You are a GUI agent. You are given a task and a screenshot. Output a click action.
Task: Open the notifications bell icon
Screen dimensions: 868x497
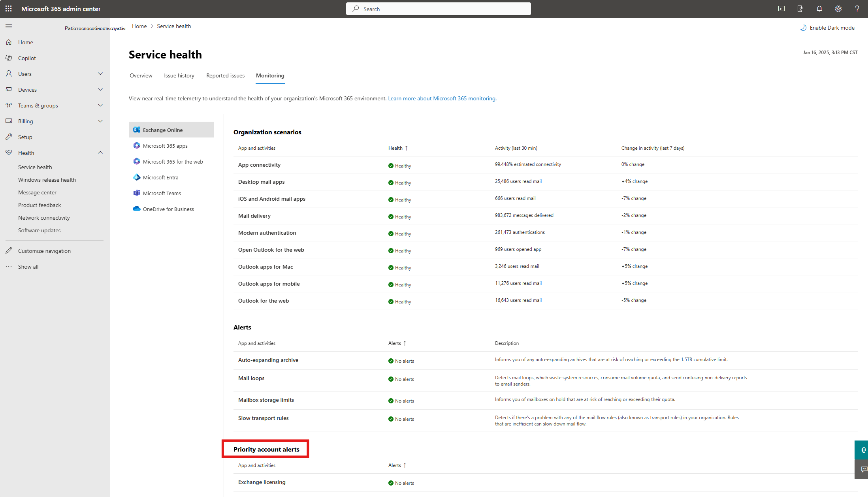pos(819,9)
